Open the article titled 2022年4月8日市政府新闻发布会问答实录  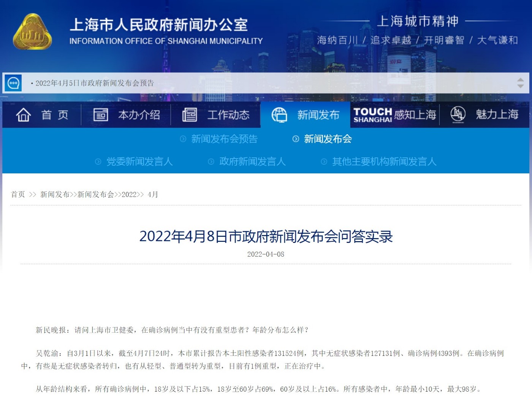point(266,237)
